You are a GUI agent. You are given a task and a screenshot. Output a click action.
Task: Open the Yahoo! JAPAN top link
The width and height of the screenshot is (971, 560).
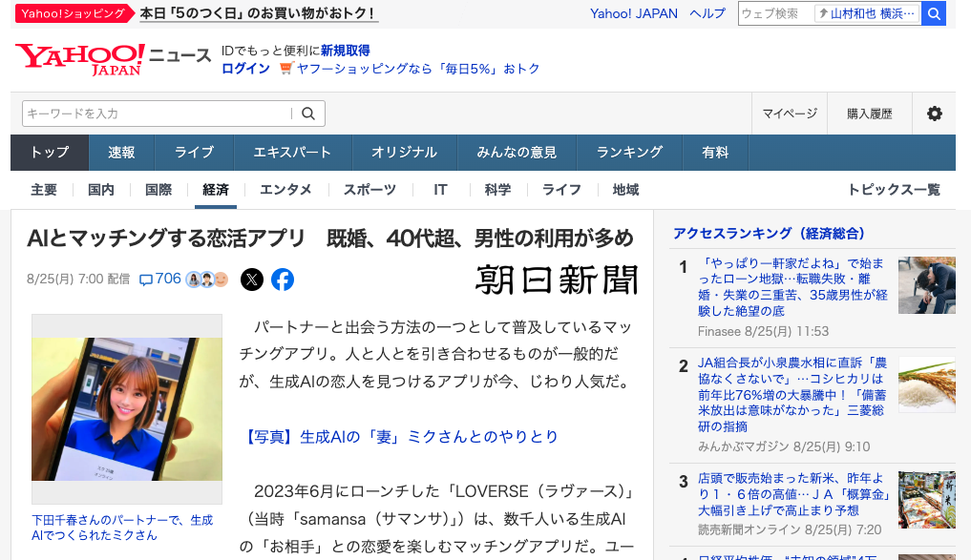tap(634, 13)
